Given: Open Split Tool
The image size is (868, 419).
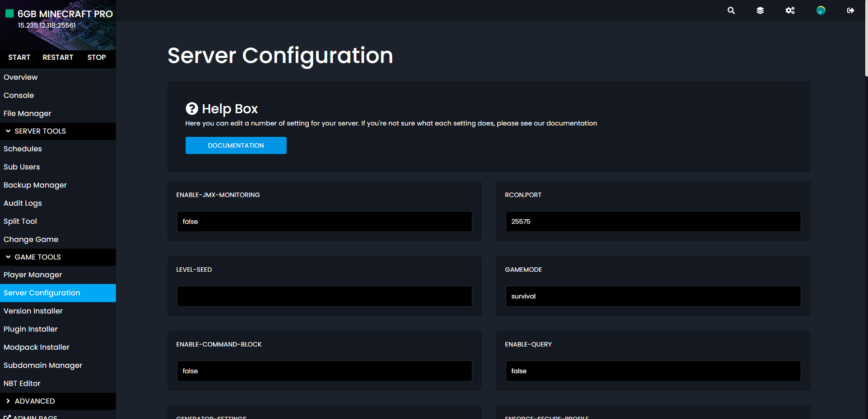Looking at the screenshot, I should pos(58,221).
